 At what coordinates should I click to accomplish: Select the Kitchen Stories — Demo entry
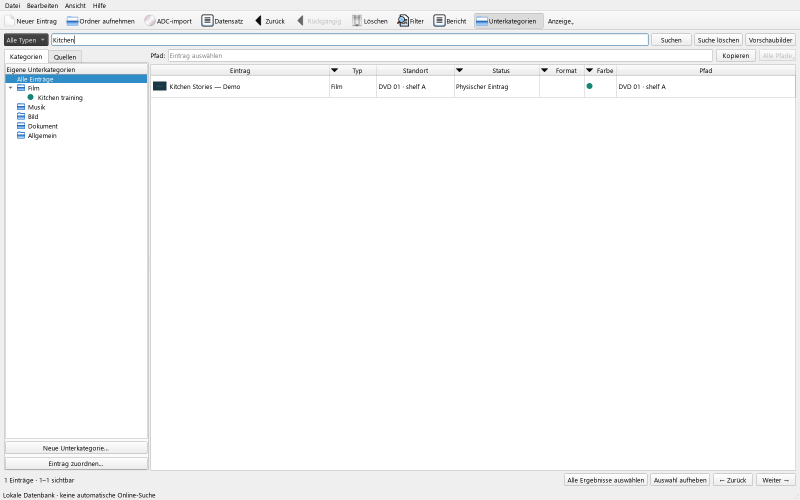[205, 87]
